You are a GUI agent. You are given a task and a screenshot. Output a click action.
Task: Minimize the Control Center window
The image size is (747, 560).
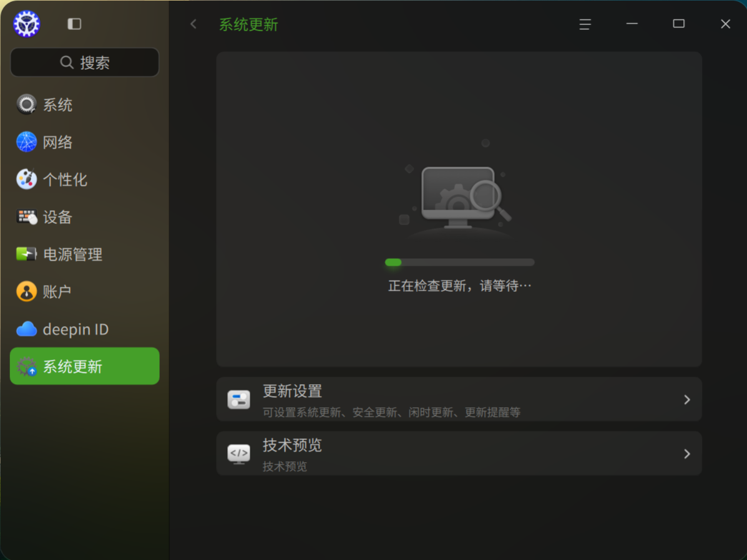coord(632,23)
